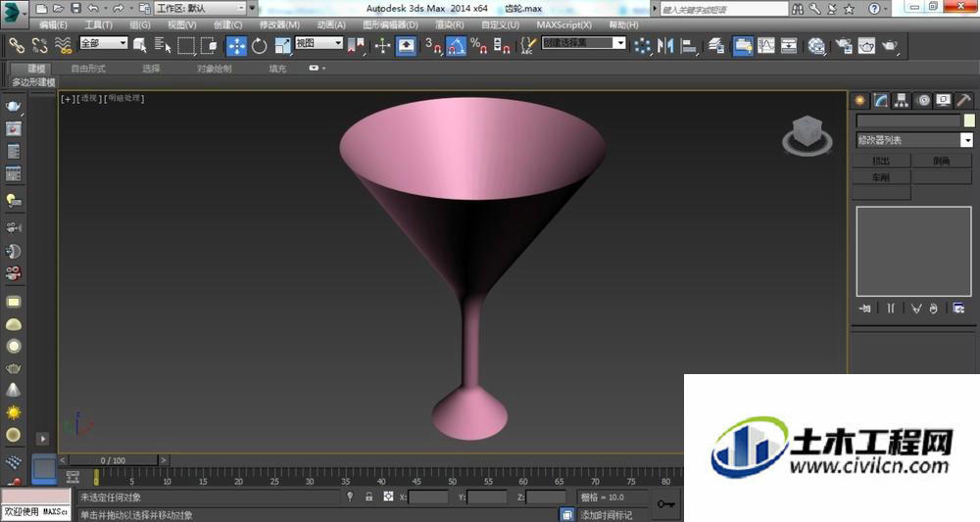Click the Edit Named Selection Sets icon
The height and width of the screenshot is (522, 980).
coord(528,46)
